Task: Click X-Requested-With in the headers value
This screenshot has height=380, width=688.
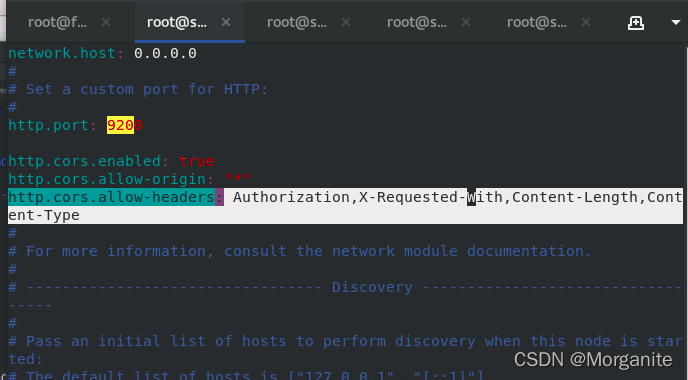Action: tap(431, 197)
